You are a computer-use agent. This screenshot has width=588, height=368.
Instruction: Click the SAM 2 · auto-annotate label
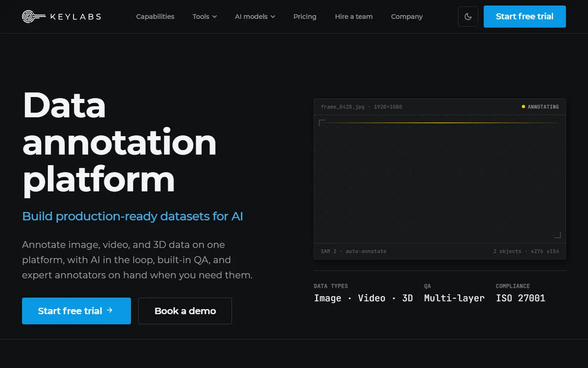tap(353, 251)
